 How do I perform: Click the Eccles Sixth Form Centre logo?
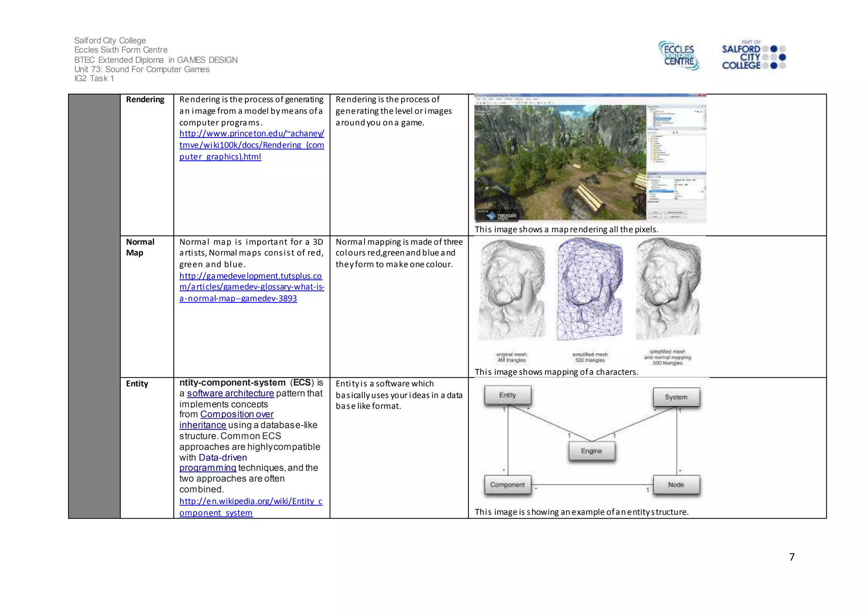(x=679, y=56)
